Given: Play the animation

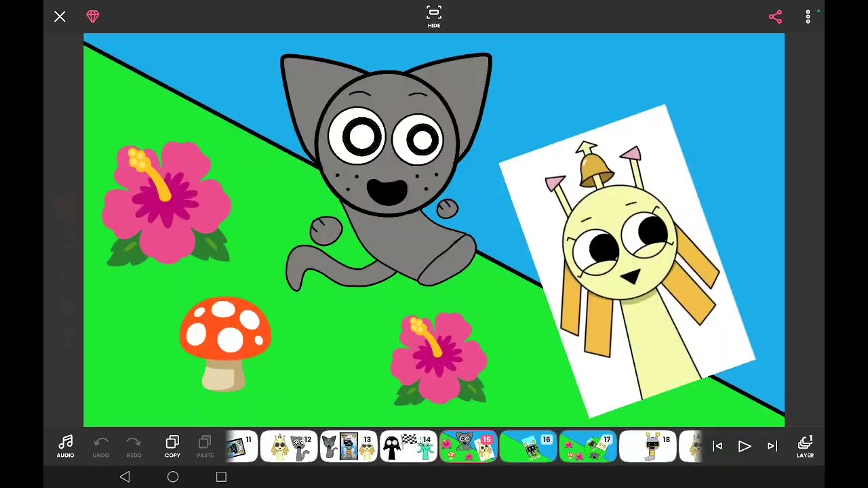Looking at the screenshot, I should (745, 446).
